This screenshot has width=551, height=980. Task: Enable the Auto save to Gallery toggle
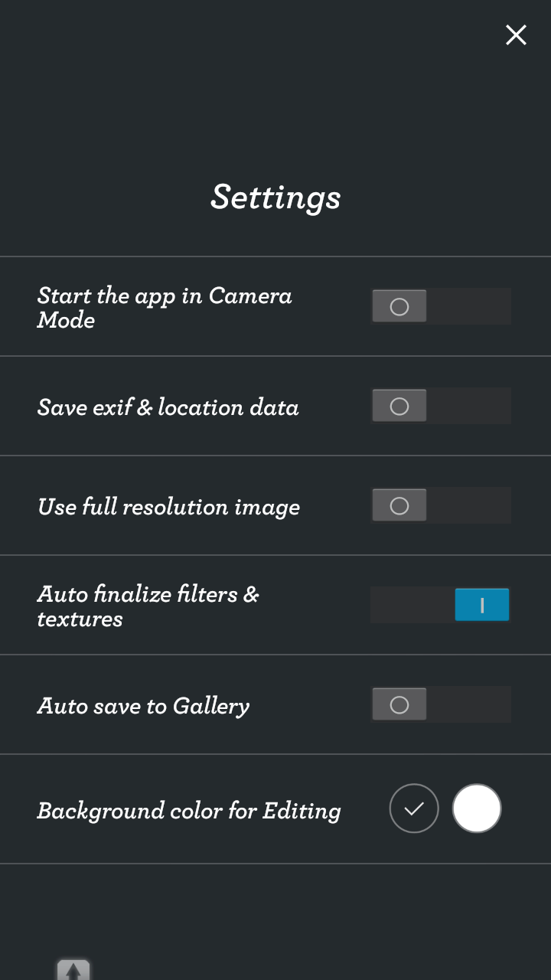coord(441,704)
